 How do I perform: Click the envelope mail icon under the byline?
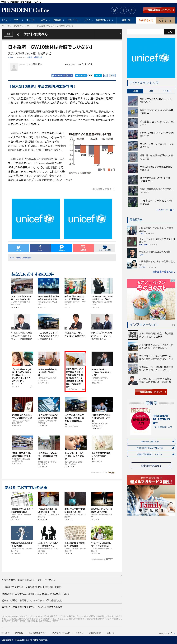tap(105, 76)
